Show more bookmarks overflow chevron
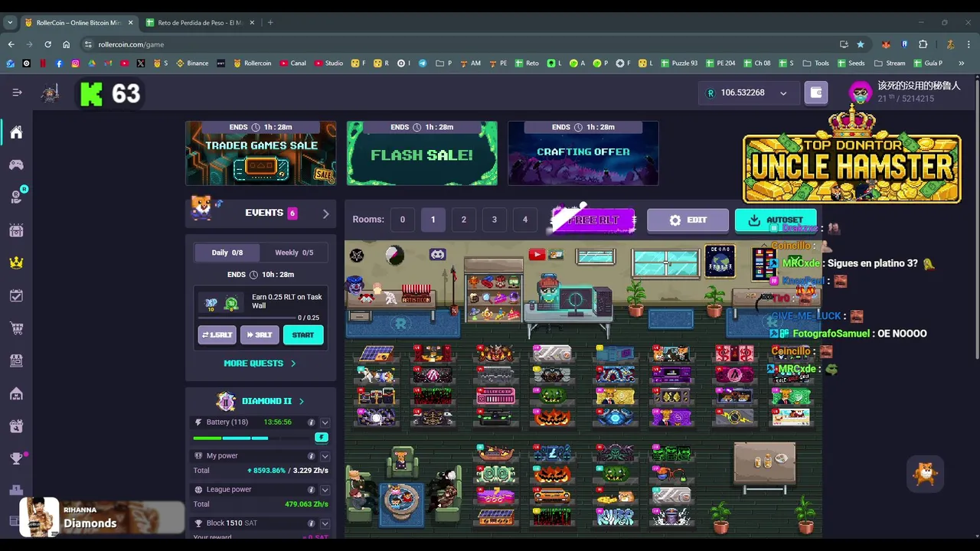The image size is (980, 551). 962,63
